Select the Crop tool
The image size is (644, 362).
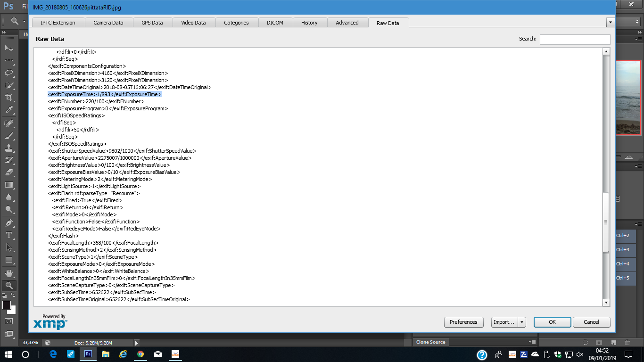[9, 98]
